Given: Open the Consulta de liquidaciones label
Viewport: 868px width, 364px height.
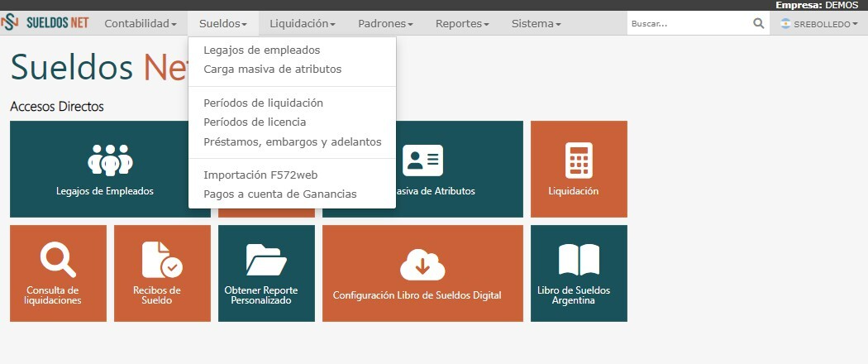Looking at the screenshot, I should (53, 295).
